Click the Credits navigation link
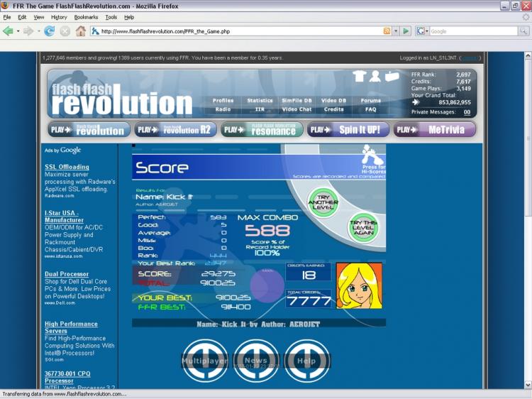The image size is (532, 399). tap(333, 109)
